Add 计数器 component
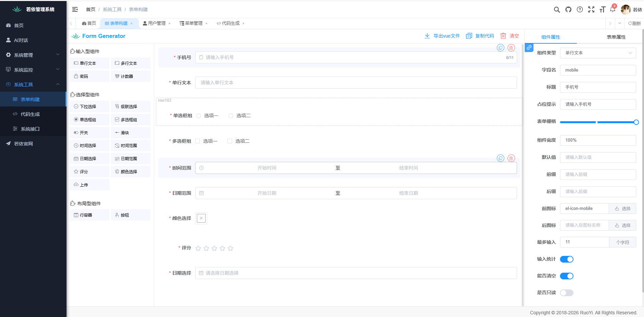The height and width of the screenshot is (317, 644). (x=131, y=76)
